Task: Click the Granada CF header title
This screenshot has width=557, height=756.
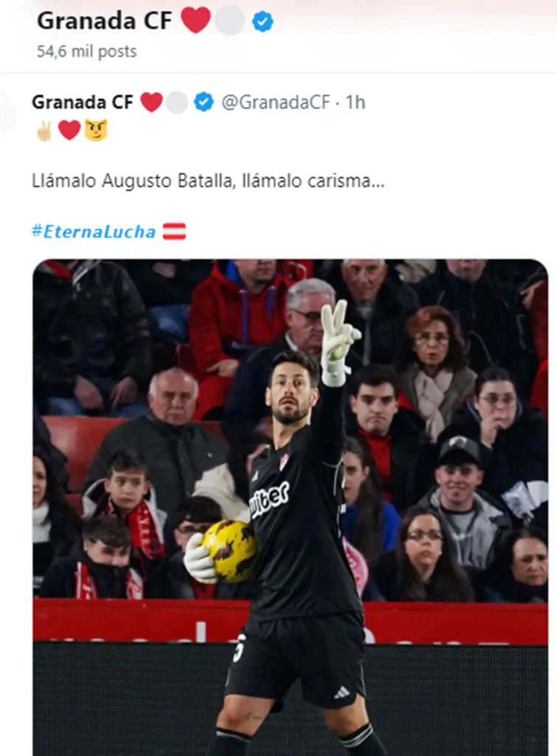Action: point(105,21)
